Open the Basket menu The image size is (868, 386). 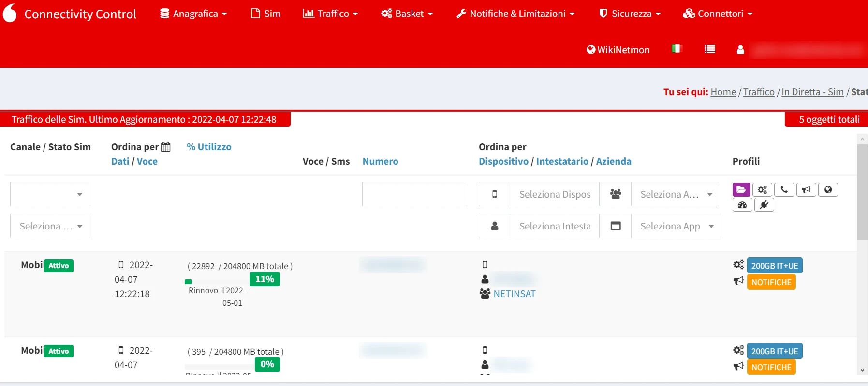tap(407, 14)
